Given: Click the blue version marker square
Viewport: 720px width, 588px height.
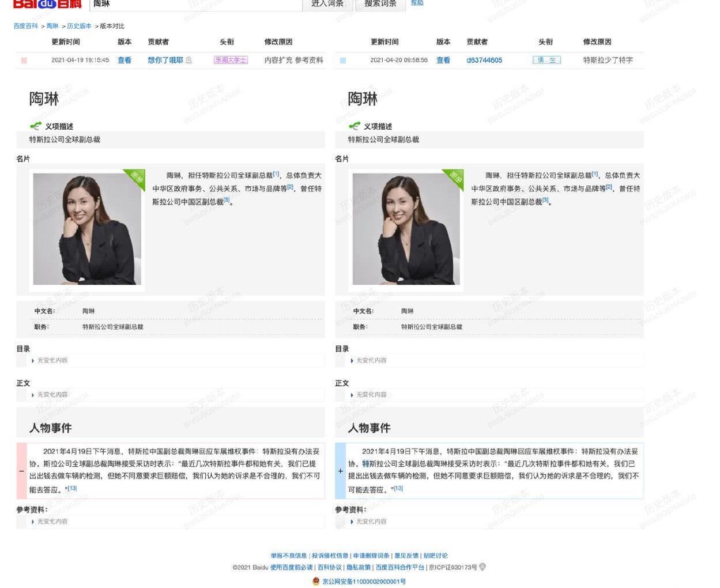Looking at the screenshot, I should tap(343, 60).
